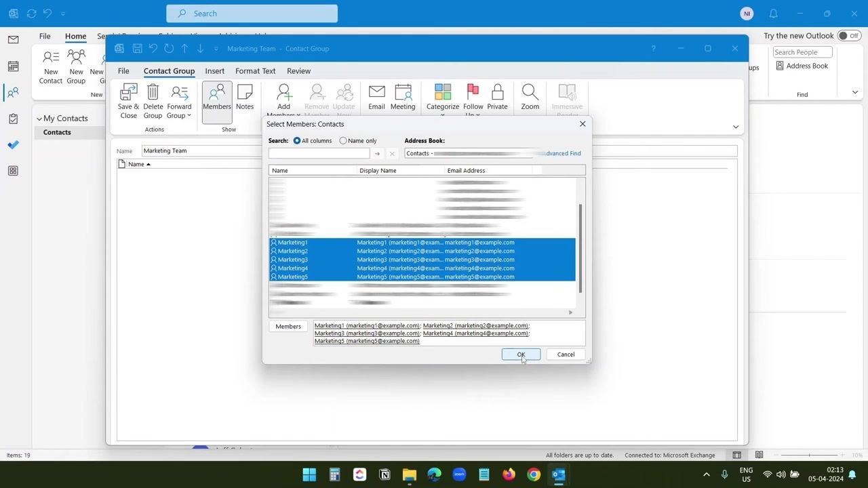Show Members view in ribbon
The image size is (868, 488).
tap(217, 101)
